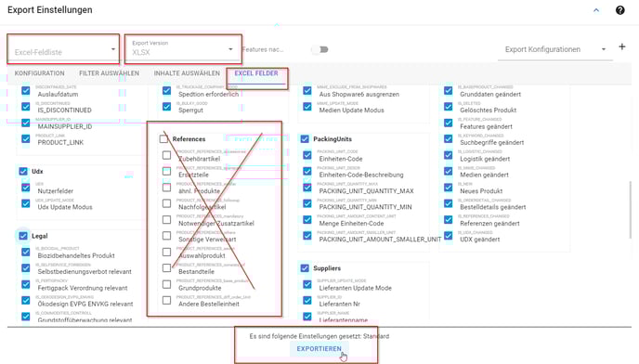Uncheck the Legal group checkbox

click(23, 236)
